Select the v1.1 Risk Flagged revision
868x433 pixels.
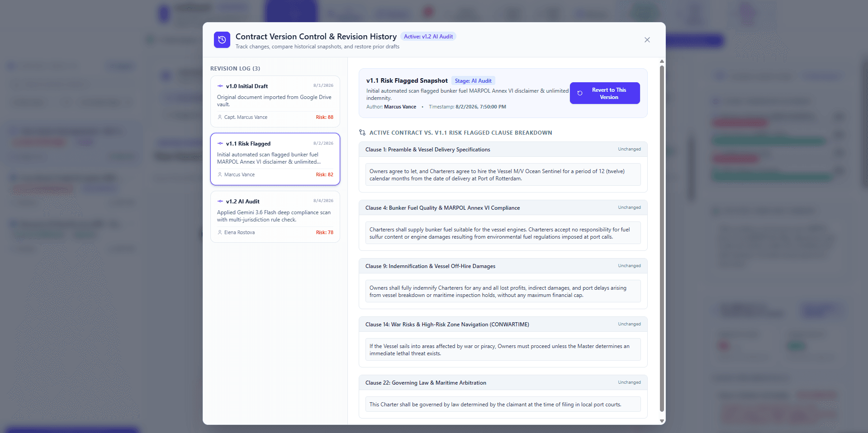(275, 159)
